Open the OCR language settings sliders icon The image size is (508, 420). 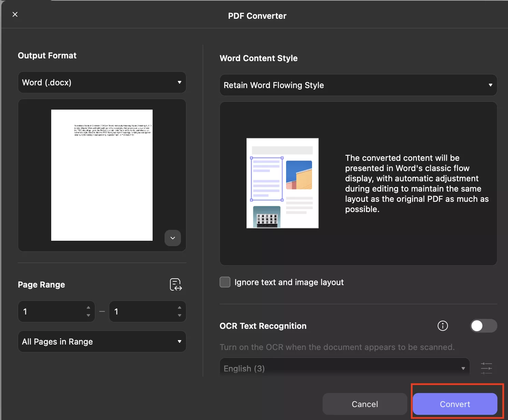tap(486, 368)
